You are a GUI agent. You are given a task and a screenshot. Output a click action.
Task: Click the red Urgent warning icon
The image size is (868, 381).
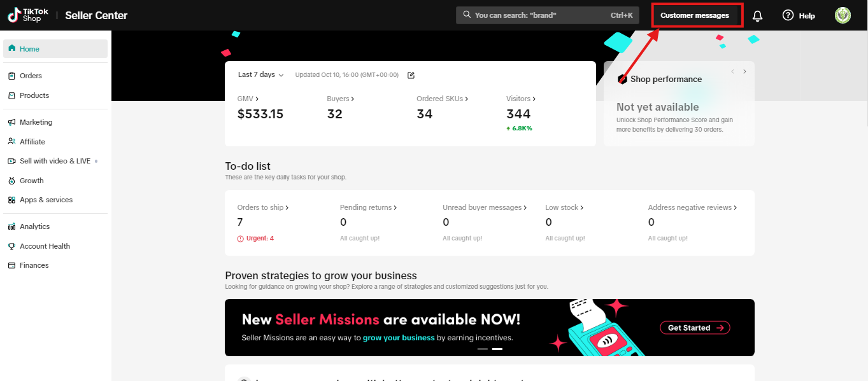pos(240,239)
